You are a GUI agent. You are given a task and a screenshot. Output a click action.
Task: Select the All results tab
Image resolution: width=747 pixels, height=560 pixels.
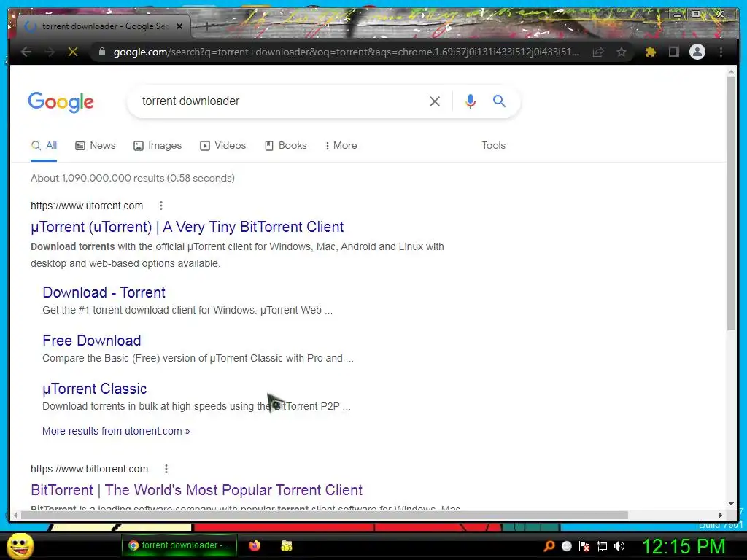point(44,146)
